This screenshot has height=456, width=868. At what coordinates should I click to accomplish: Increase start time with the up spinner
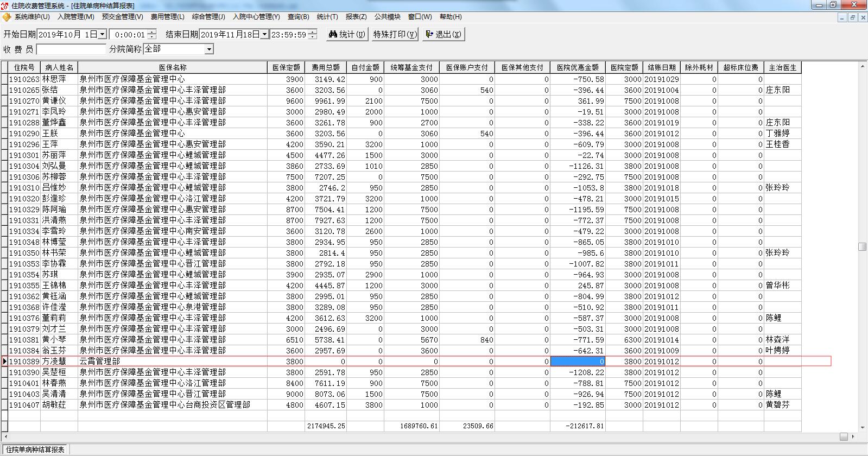[x=151, y=32]
